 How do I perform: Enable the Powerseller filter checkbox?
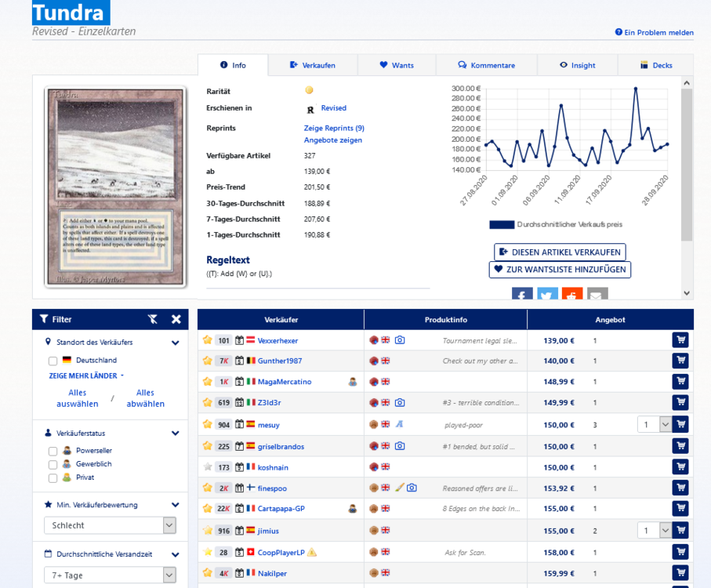(x=53, y=451)
